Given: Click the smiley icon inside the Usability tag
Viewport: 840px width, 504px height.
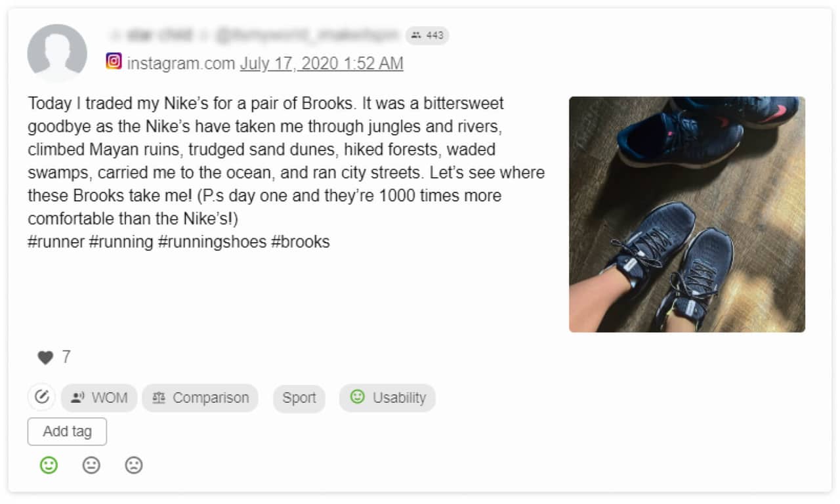Looking at the screenshot, I should coord(356,397).
